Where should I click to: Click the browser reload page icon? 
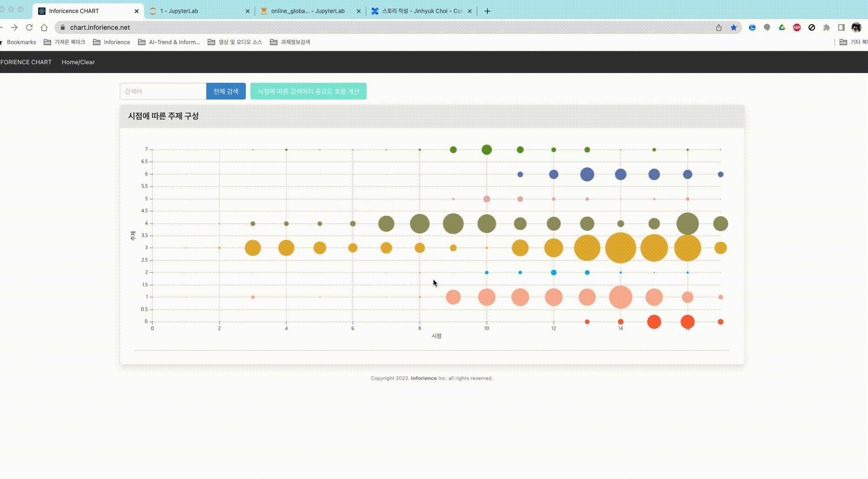[x=29, y=27]
